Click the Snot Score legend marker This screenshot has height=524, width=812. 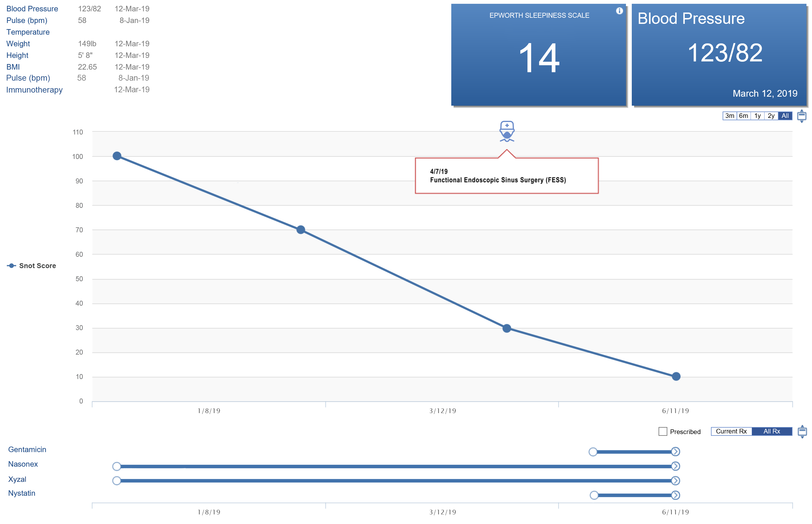(12, 266)
